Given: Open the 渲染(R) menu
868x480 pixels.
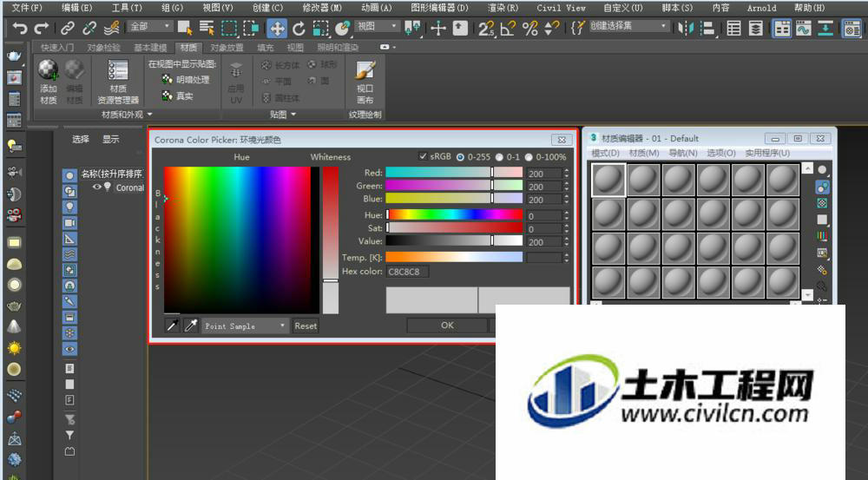Looking at the screenshot, I should 503,8.
